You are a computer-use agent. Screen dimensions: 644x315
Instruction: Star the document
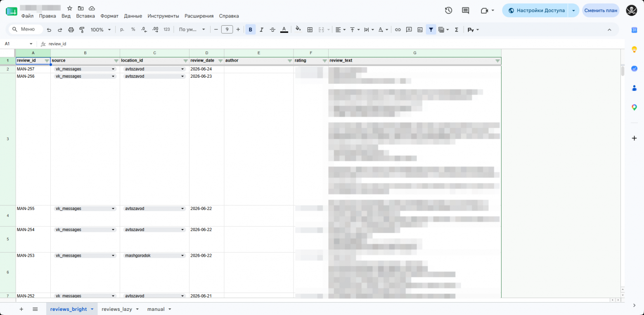[70, 8]
